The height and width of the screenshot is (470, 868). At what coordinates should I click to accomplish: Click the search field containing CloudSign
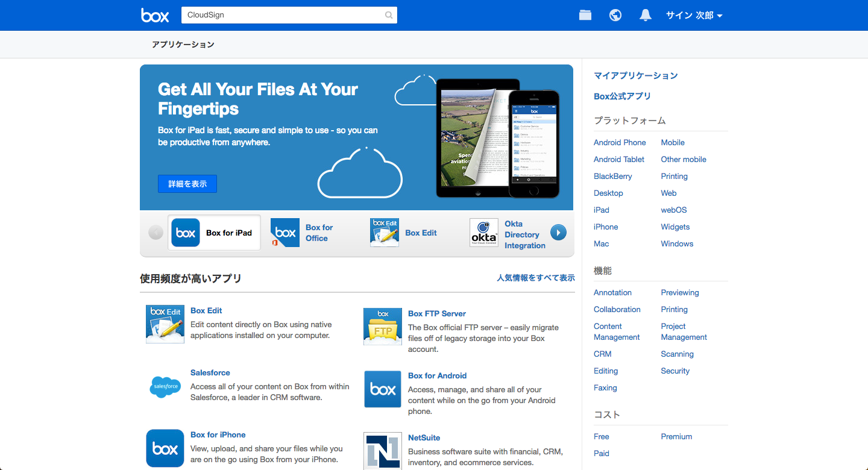tap(283, 15)
